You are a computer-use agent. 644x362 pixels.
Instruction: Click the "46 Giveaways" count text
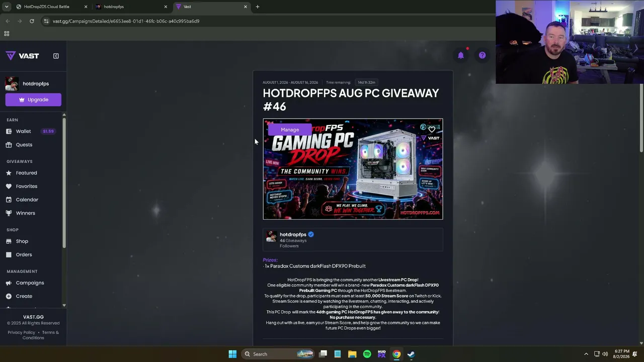293,240
